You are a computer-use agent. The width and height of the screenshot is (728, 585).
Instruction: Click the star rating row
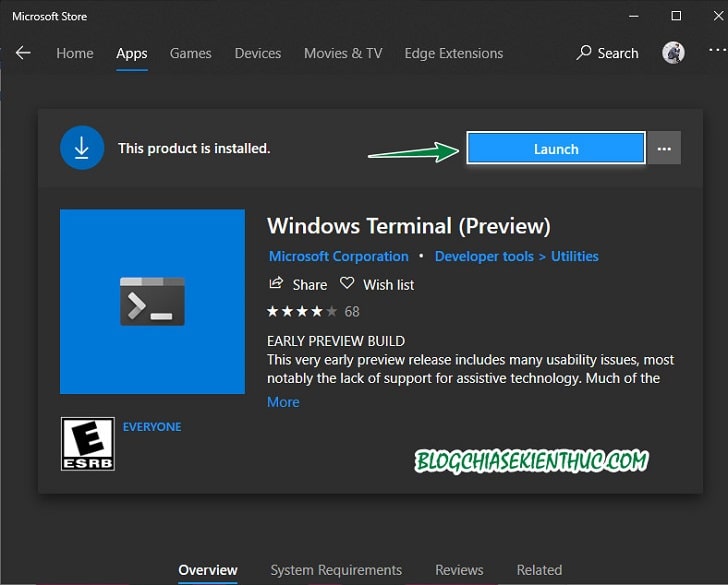pos(302,312)
